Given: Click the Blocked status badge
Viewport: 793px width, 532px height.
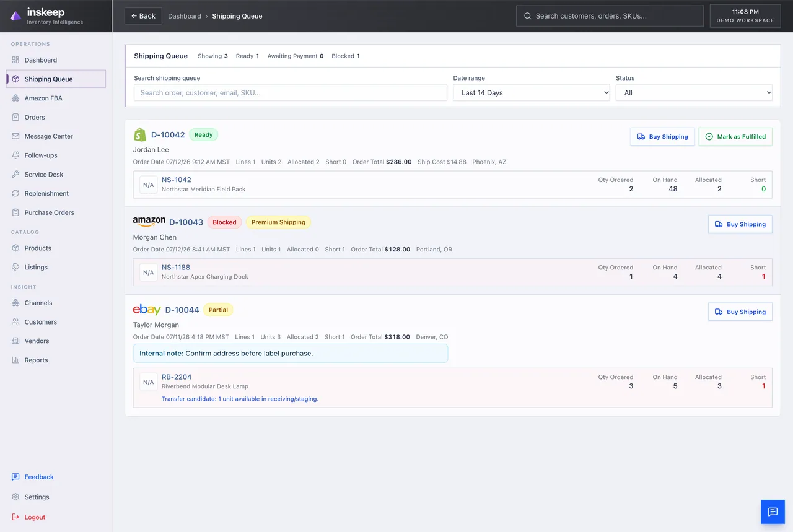Looking at the screenshot, I should point(224,222).
